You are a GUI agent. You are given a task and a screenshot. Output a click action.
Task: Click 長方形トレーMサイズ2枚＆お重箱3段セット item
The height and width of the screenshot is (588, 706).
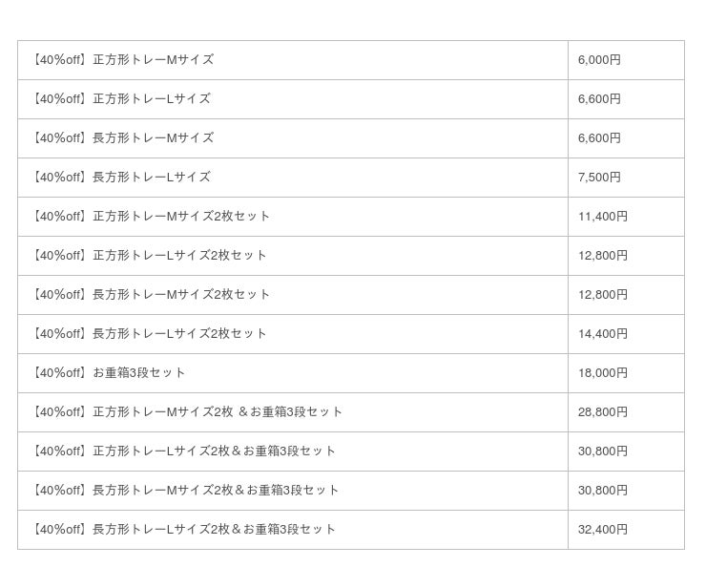pyautogui.click(x=186, y=491)
